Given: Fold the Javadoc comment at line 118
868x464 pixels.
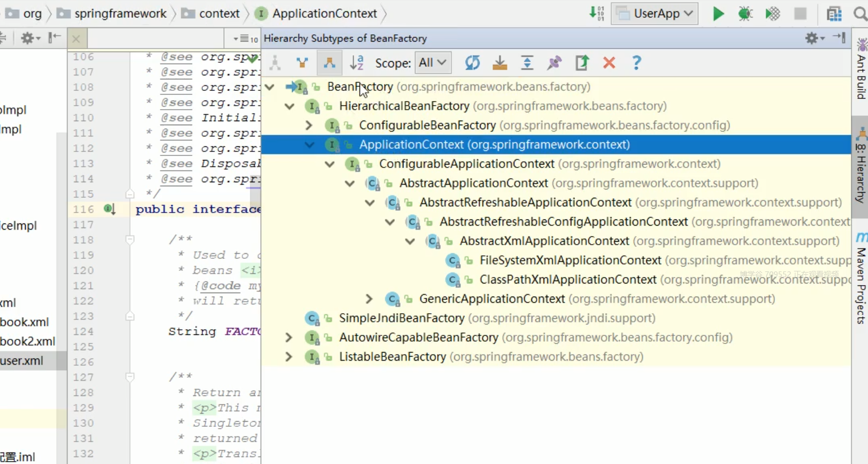Looking at the screenshot, I should [x=130, y=240].
